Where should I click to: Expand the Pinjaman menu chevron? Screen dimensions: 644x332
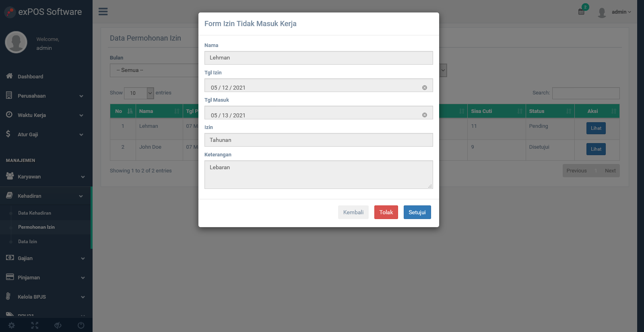83,278
